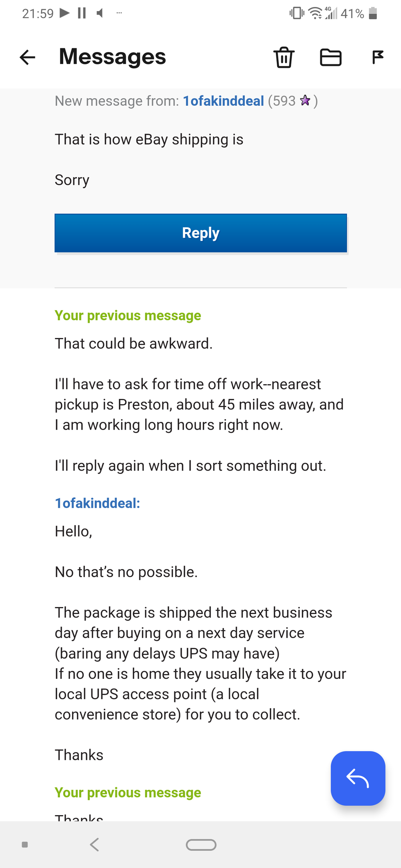Tap the first 'Your previous message' heading

128,315
